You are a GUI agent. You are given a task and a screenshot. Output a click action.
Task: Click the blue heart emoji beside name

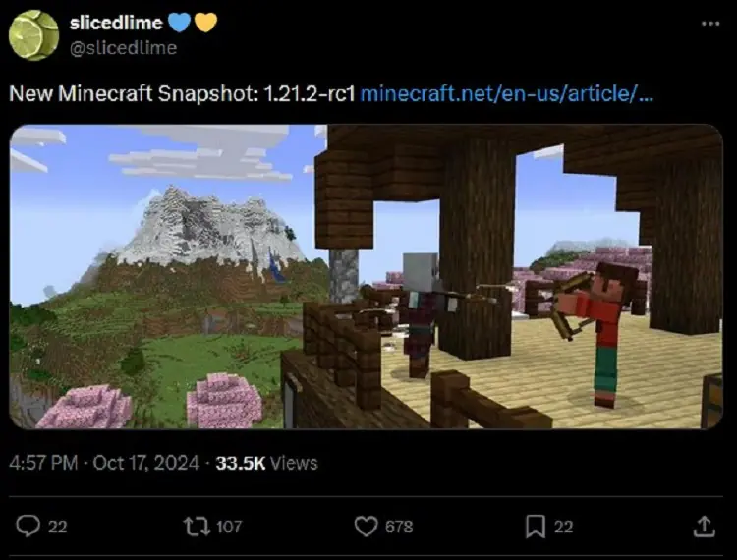tap(179, 22)
